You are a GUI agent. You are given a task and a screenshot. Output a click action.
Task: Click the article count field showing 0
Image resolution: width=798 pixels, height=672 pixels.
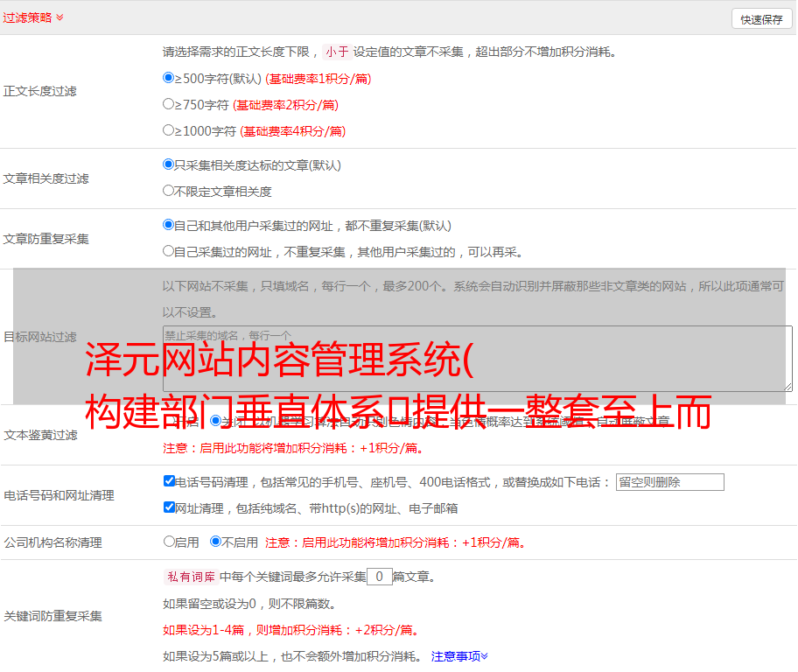[x=379, y=577]
